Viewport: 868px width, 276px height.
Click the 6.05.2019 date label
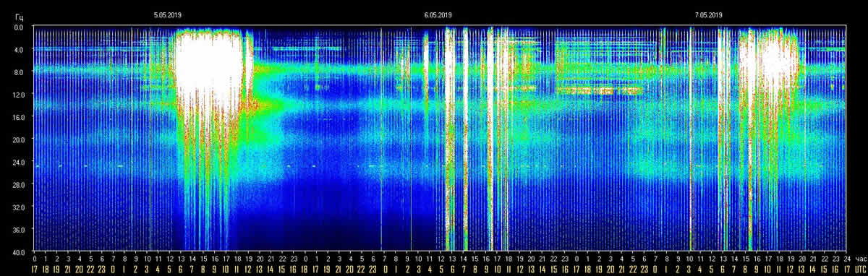tap(438, 14)
